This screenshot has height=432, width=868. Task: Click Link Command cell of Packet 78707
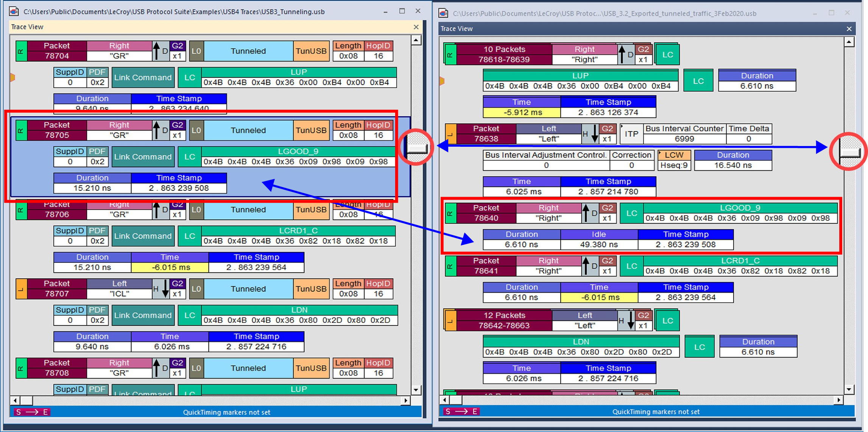[x=143, y=315]
